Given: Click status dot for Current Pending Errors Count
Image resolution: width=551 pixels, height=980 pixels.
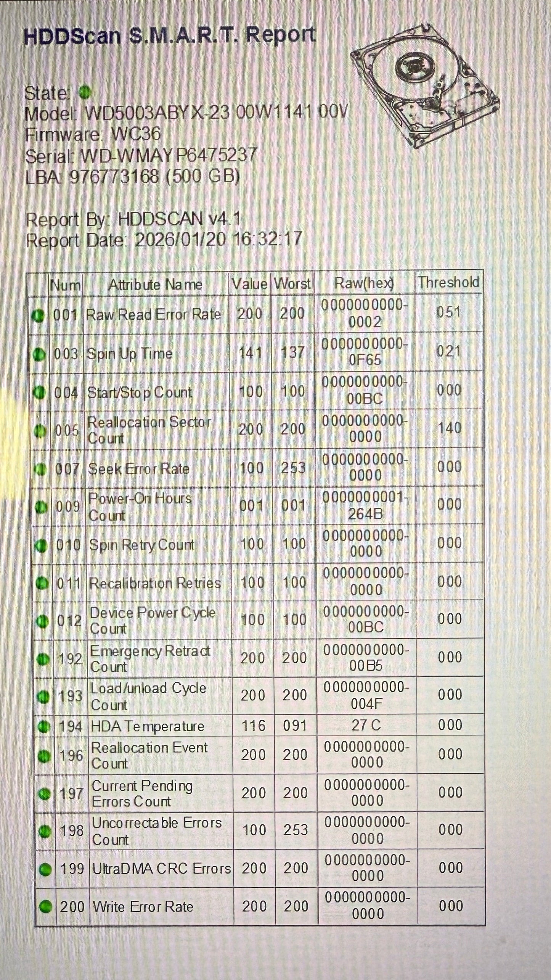Looking at the screenshot, I should point(45,794).
